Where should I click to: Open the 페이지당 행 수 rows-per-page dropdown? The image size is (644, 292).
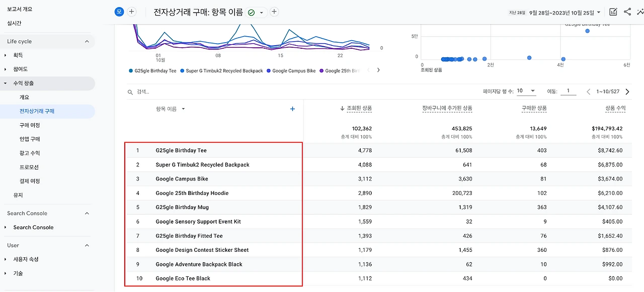(x=526, y=91)
